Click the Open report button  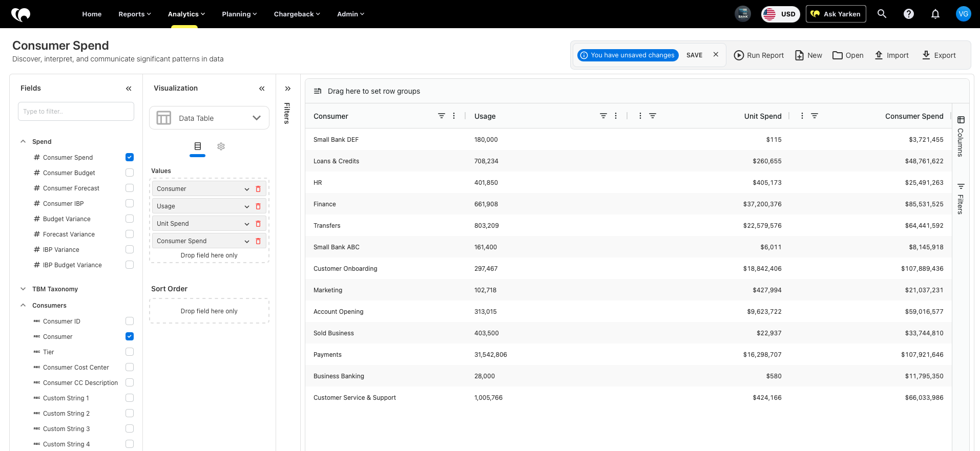(x=848, y=55)
